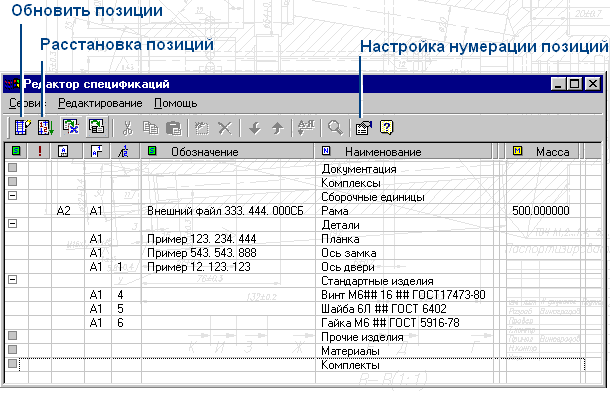Select the A2 format cell
Image resolution: width=610 pixels, height=393 pixels.
pyautogui.click(x=64, y=211)
